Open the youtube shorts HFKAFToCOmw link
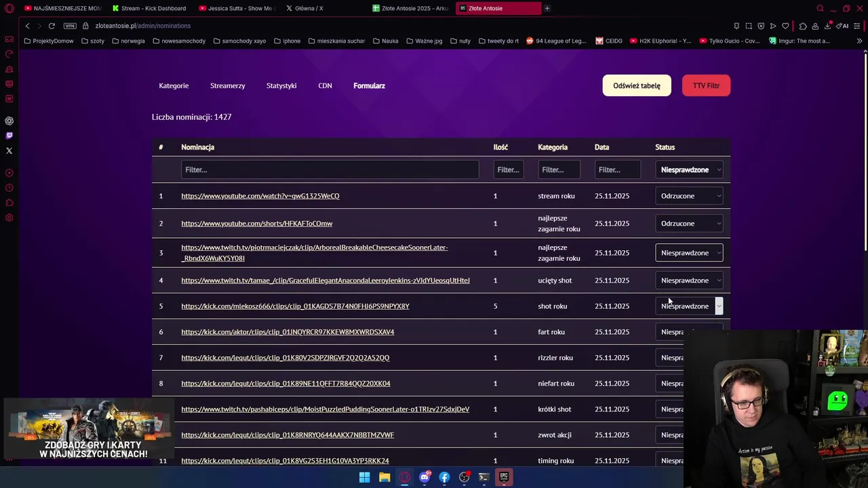Screen dimensions: 868x488 pyautogui.click(x=257, y=224)
